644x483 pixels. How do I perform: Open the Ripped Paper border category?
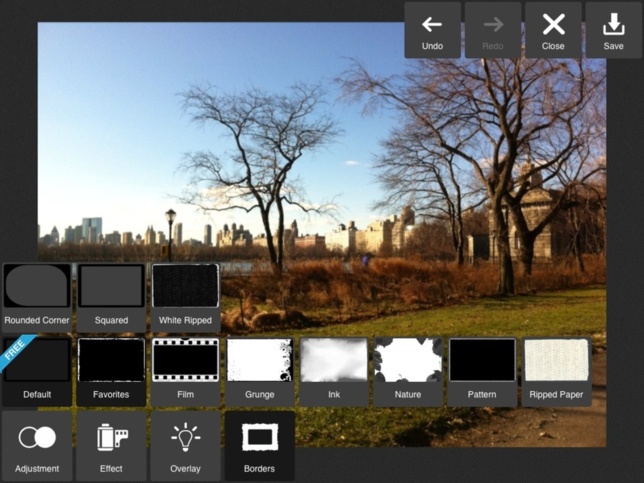point(556,372)
